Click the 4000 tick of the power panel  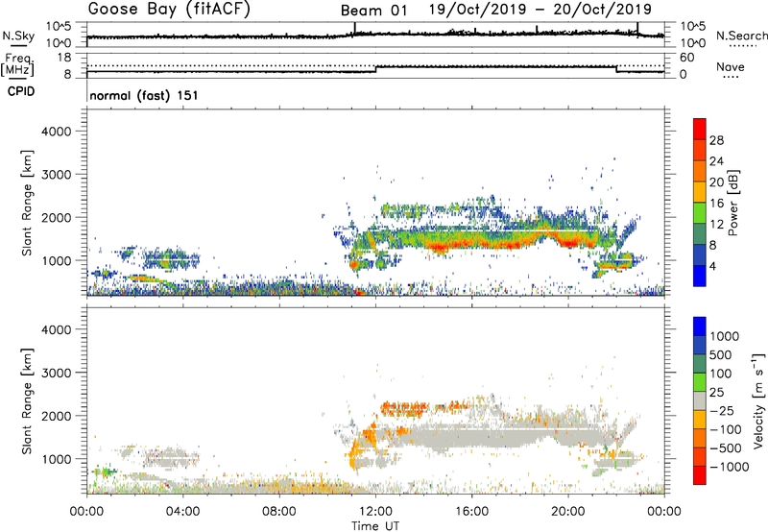click(x=56, y=132)
